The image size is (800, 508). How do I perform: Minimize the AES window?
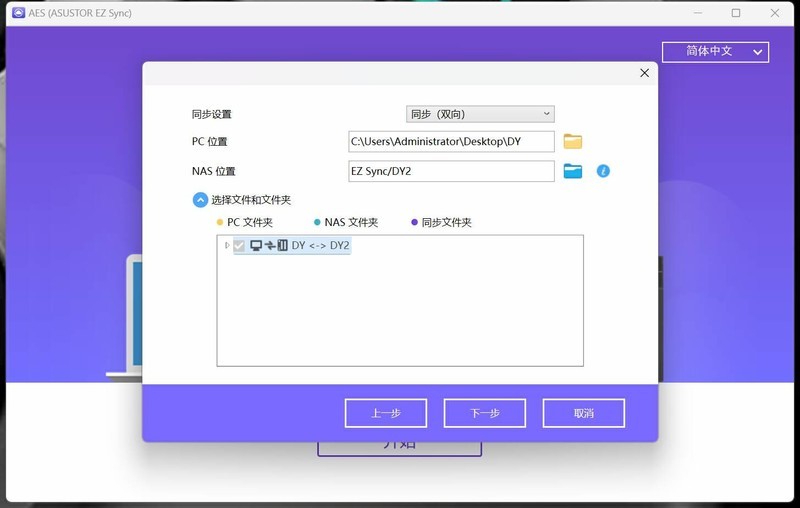pyautogui.click(x=698, y=13)
